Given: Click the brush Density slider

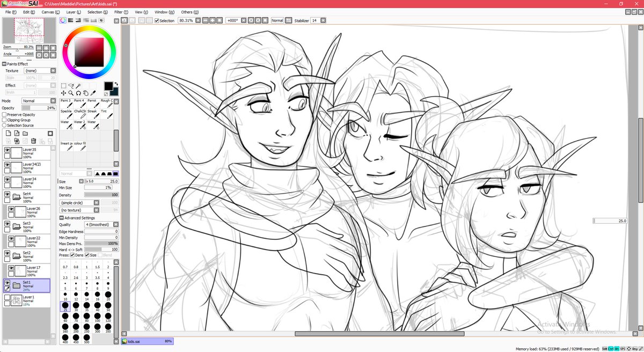Looking at the screenshot, I should [101, 195].
